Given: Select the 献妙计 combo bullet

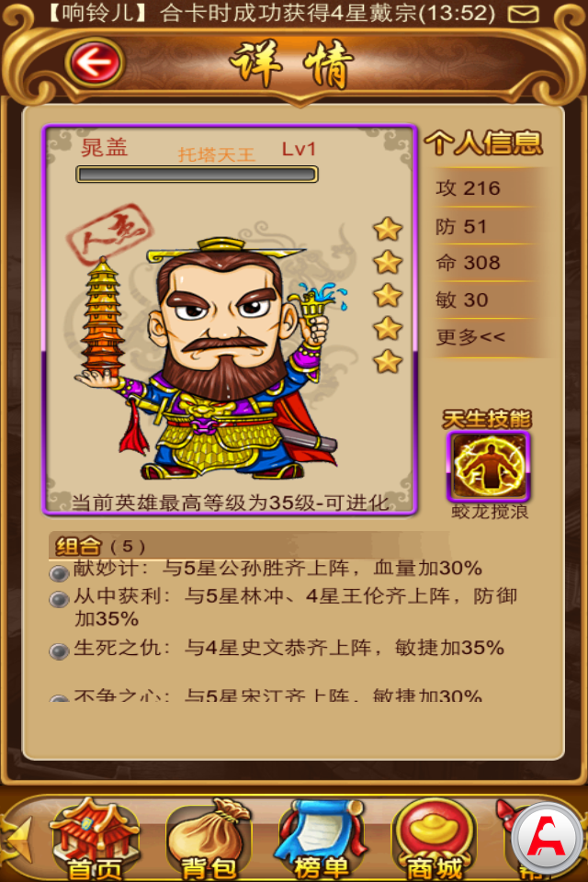Looking at the screenshot, I should tap(59, 573).
